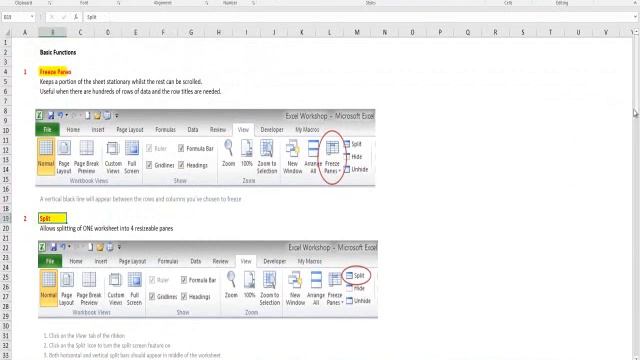The height and width of the screenshot is (360, 640).
Task: Click into the formula bar showing Split
Action: 357,17
